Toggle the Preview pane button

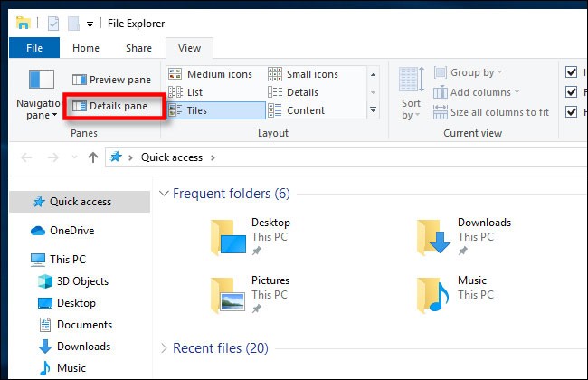coord(110,80)
